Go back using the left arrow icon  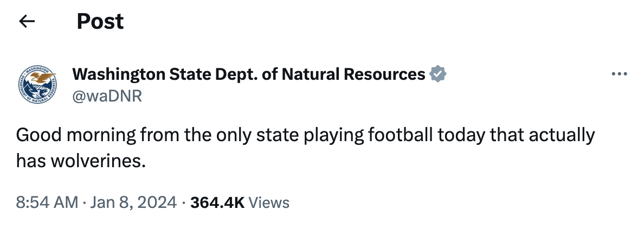click(27, 21)
